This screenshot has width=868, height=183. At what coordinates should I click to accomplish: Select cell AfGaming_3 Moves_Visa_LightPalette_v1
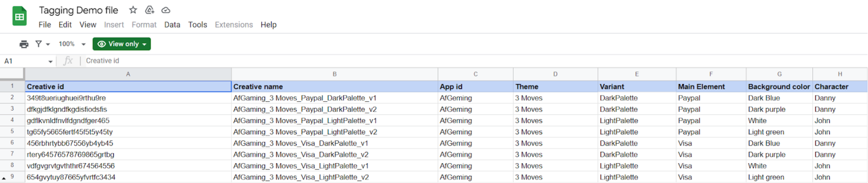(335, 166)
